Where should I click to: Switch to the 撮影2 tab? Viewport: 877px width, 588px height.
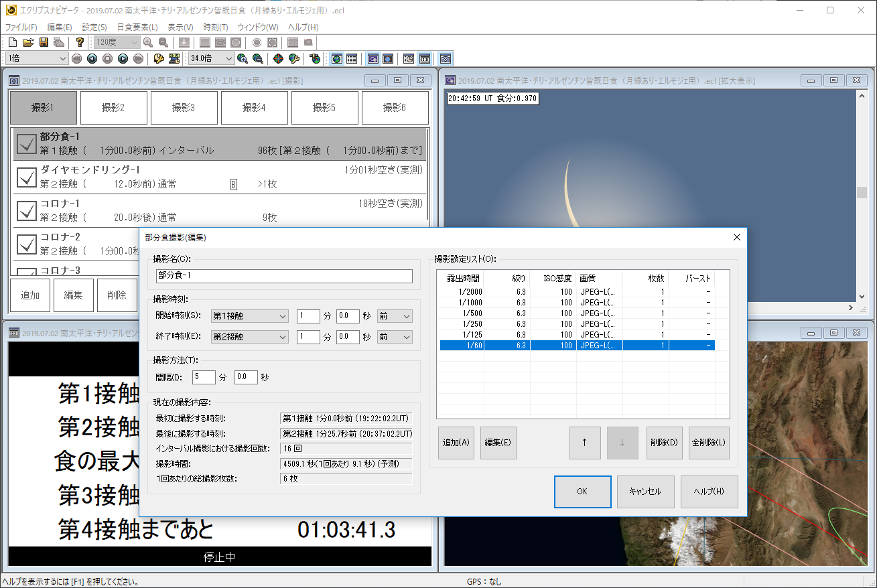coord(113,107)
